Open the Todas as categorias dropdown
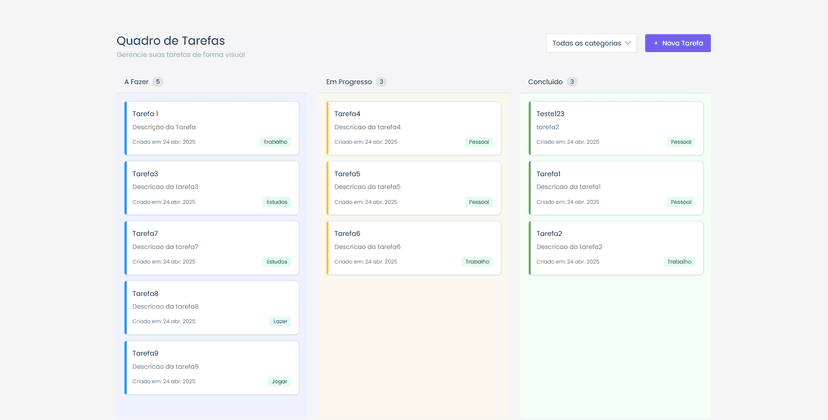 591,43
